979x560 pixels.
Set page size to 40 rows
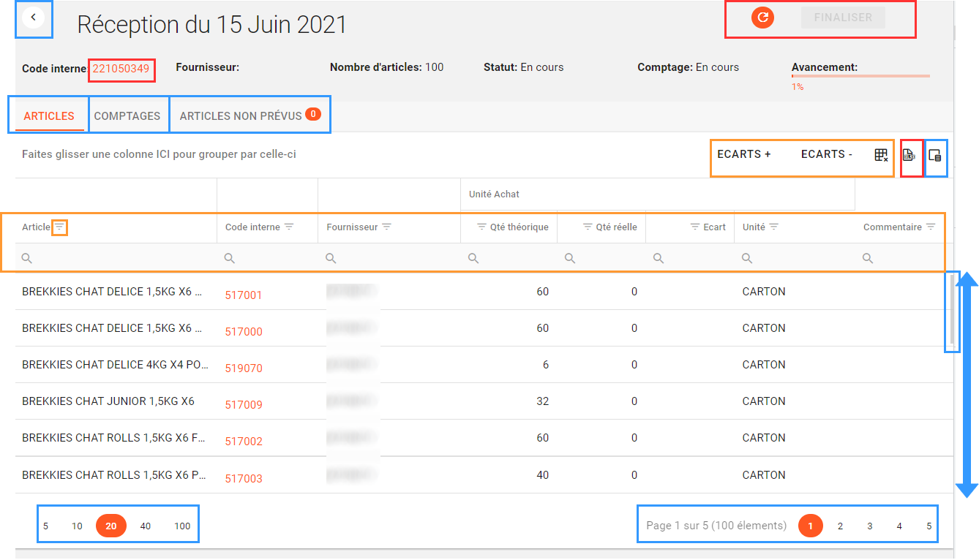click(146, 526)
